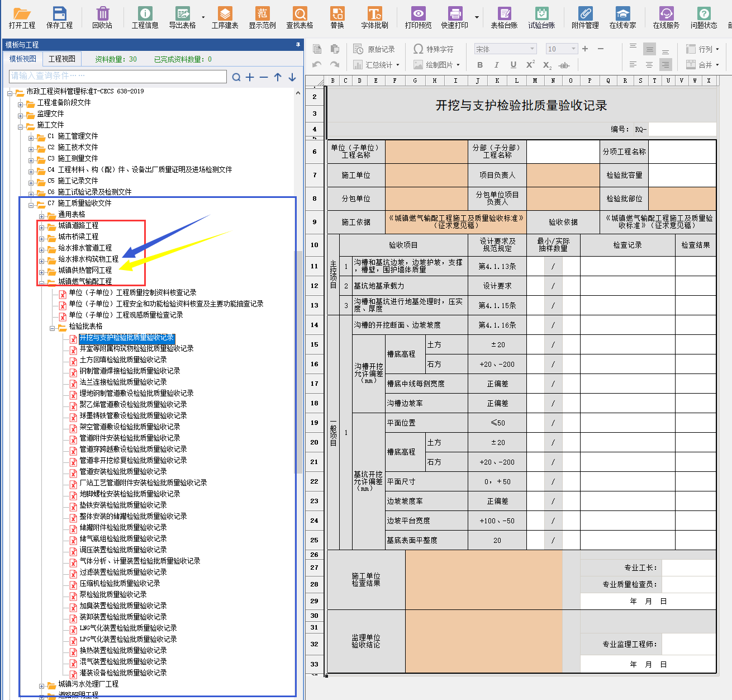The image size is (732, 700).
Task: Click the 保存工程 icon
Action: 59,17
